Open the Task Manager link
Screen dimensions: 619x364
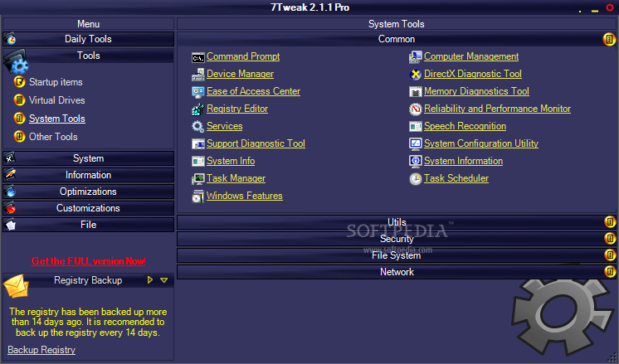(236, 178)
